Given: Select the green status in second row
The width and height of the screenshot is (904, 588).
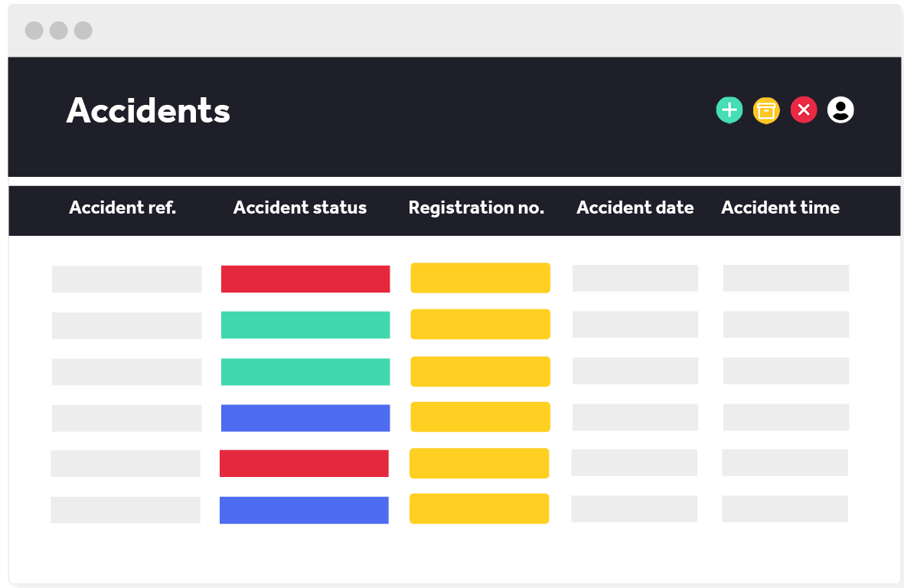Looking at the screenshot, I should point(305,325).
